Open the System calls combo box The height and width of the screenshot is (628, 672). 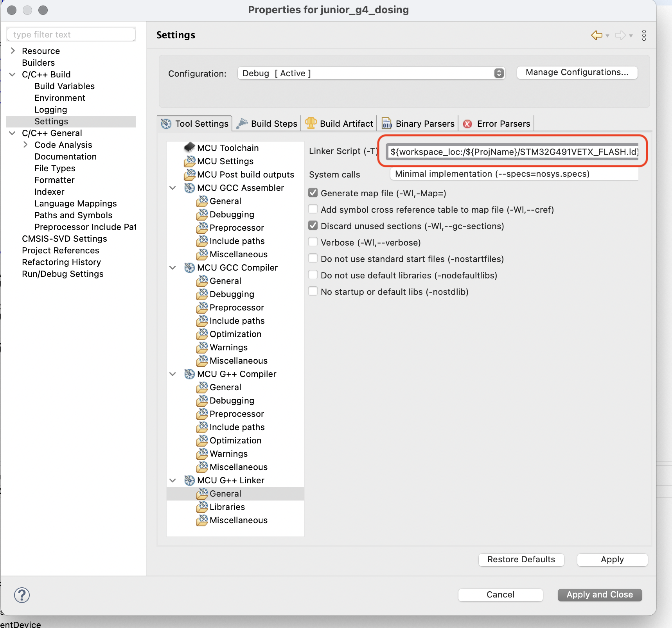point(514,174)
